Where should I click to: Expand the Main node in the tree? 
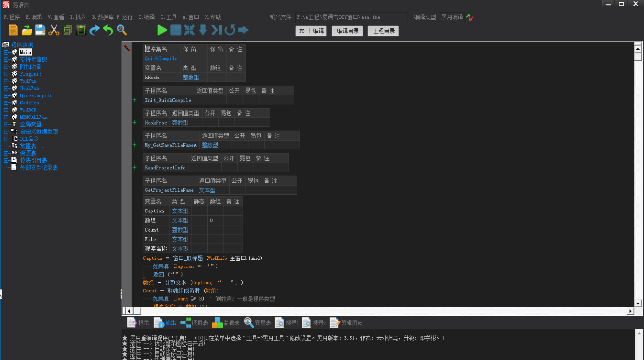[6, 53]
